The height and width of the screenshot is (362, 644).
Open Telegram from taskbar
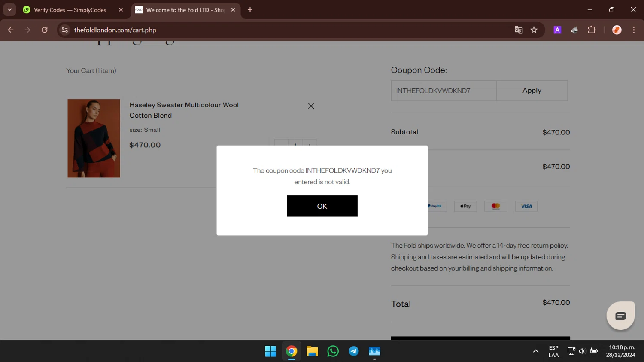pos(354,351)
